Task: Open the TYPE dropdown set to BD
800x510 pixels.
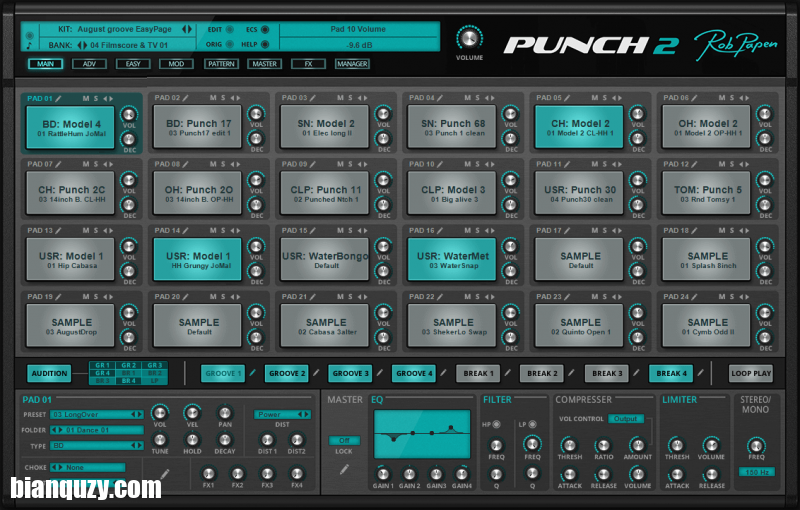Action: point(96,445)
